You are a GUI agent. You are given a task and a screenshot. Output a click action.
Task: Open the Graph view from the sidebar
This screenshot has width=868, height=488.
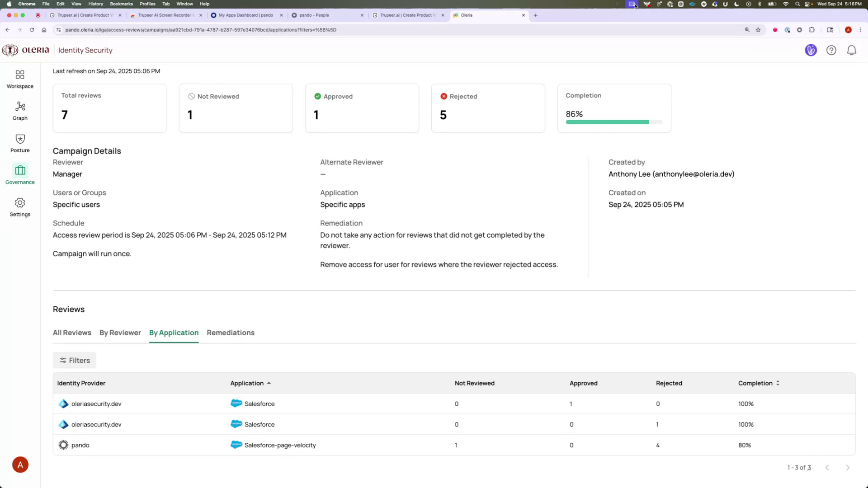point(20,111)
